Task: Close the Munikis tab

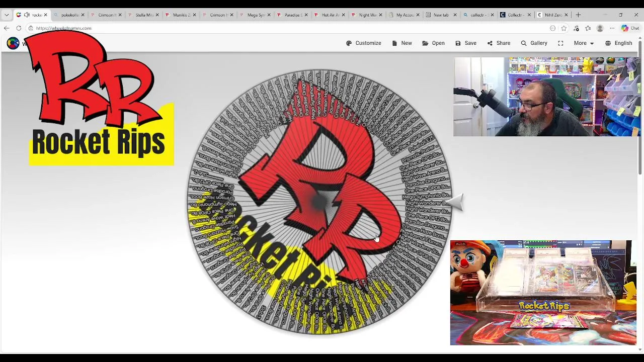Action: (194, 15)
